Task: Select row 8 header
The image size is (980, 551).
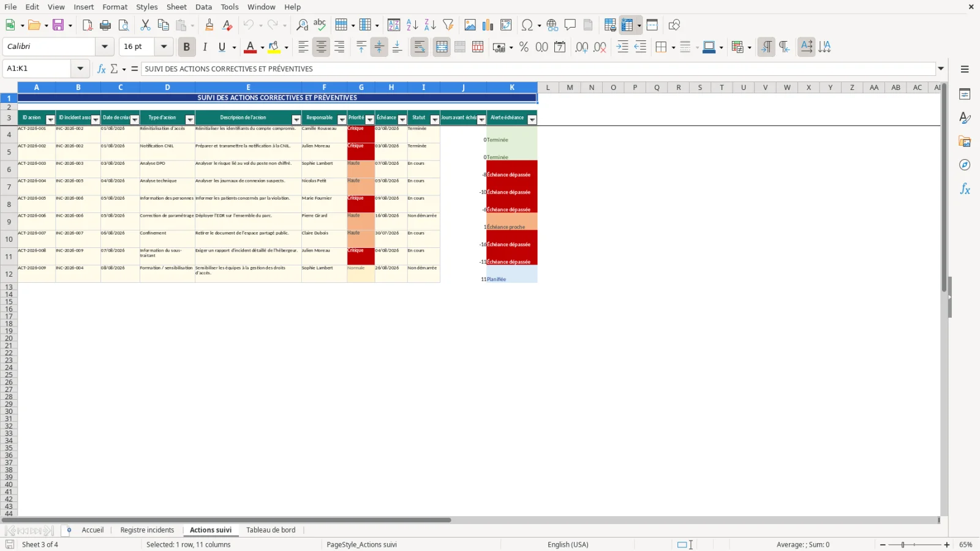Action: [9, 204]
